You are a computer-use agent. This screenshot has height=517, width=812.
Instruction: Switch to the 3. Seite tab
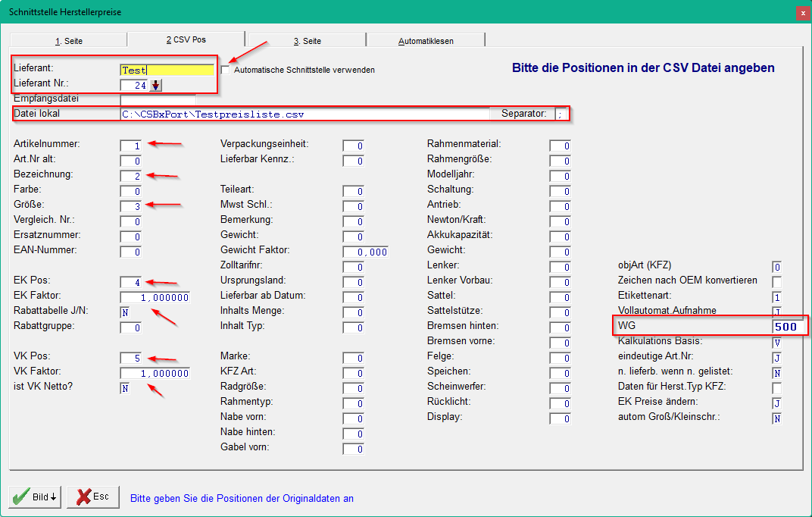[x=307, y=40]
